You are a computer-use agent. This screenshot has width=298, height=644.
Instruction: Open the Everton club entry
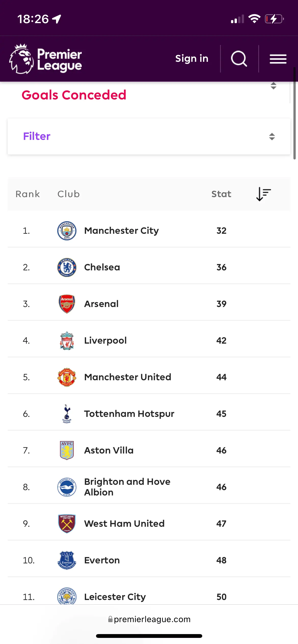point(102,560)
